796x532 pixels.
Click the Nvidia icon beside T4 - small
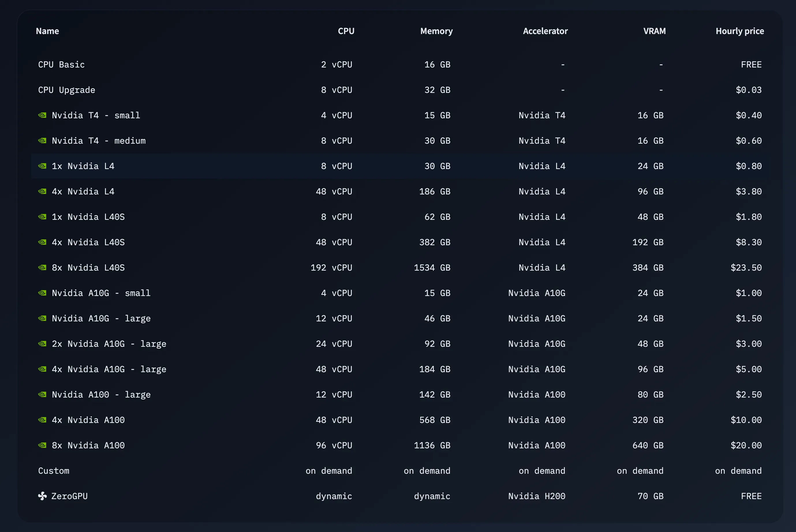(42, 115)
